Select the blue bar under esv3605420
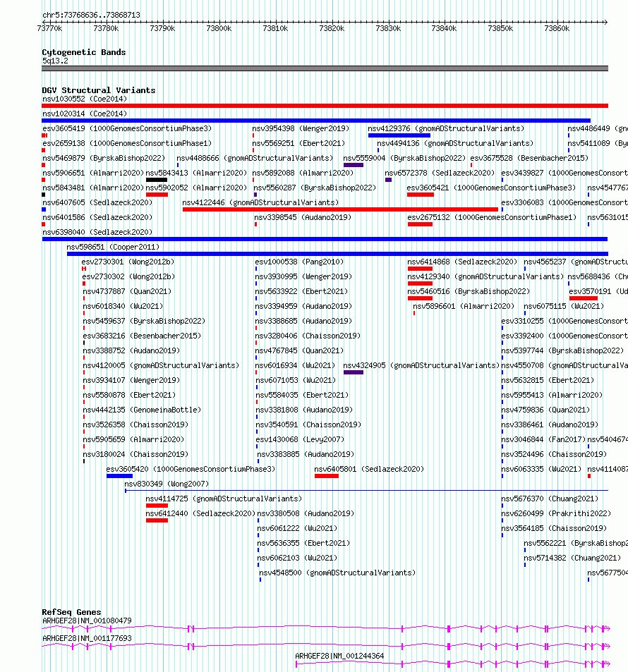This screenshot has width=628, height=672. [120, 476]
